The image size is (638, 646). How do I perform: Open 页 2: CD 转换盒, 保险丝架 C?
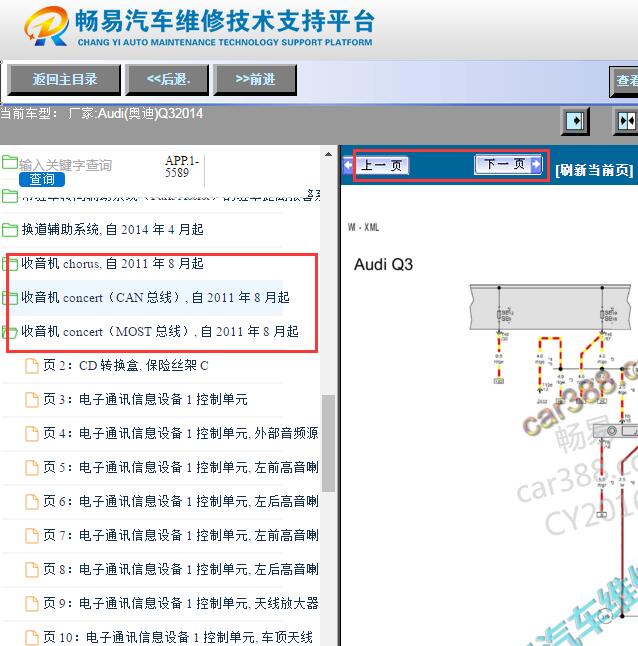click(x=126, y=365)
